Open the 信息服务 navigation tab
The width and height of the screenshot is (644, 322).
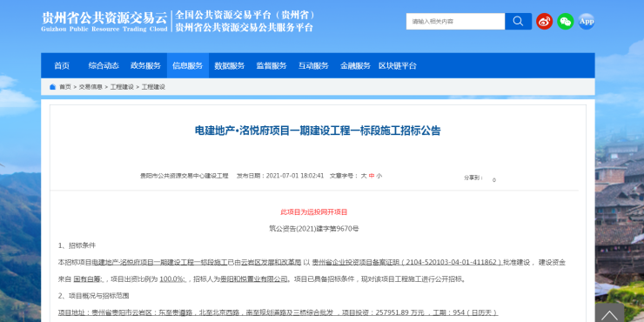188,66
